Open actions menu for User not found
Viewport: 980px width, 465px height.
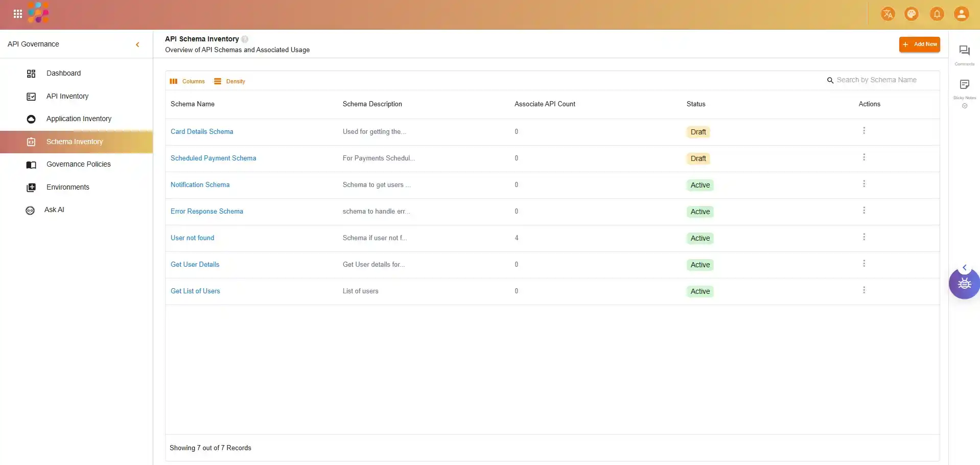pyautogui.click(x=864, y=237)
